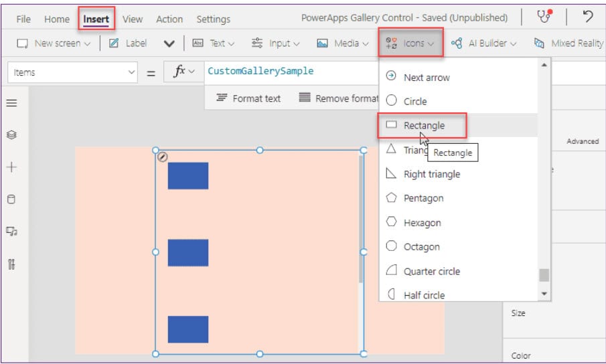Image resolution: width=606 pixels, height=364 pixels.
Task: Switch to the Advanced properties tab
Action: click(583, 141)
